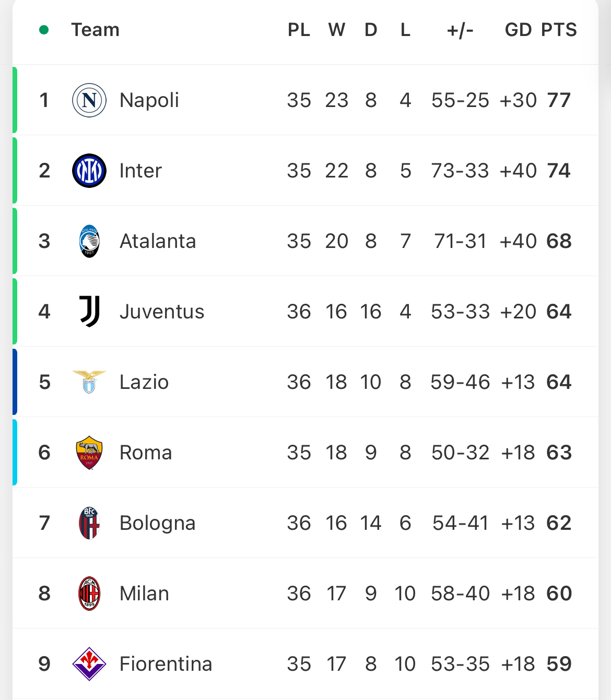
Task: Tap the Bologna team badge
Action: (x=89, y=523)
